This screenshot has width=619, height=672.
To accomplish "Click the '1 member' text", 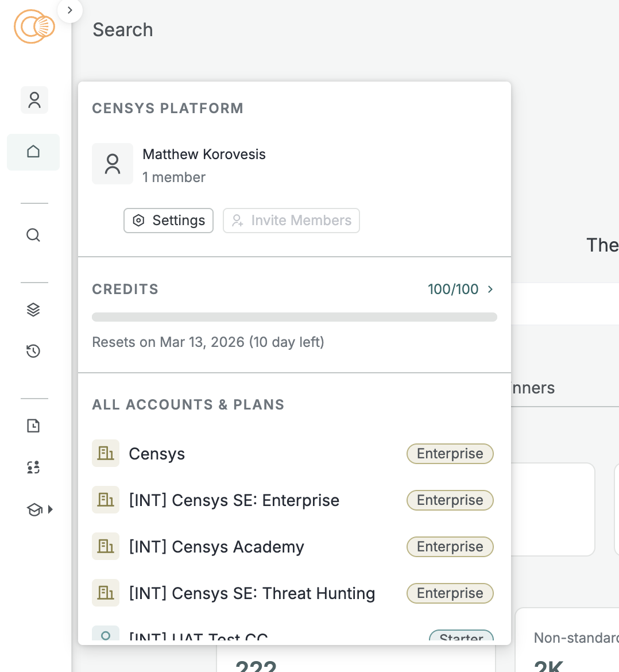I will pyautogui.click(x=174, y=177).
